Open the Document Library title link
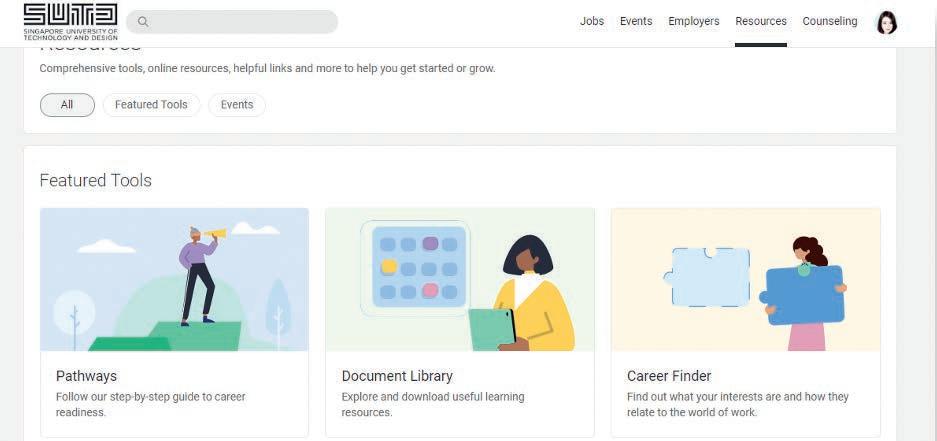Image resolution: width=937 pixels, height=441 pixels. 397,376
